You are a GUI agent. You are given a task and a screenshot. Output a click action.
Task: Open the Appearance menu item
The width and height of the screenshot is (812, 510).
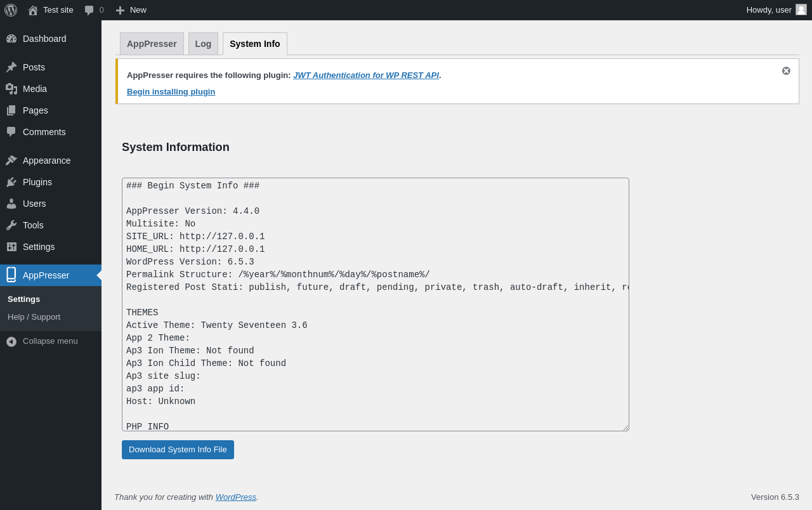pos(46,160)
